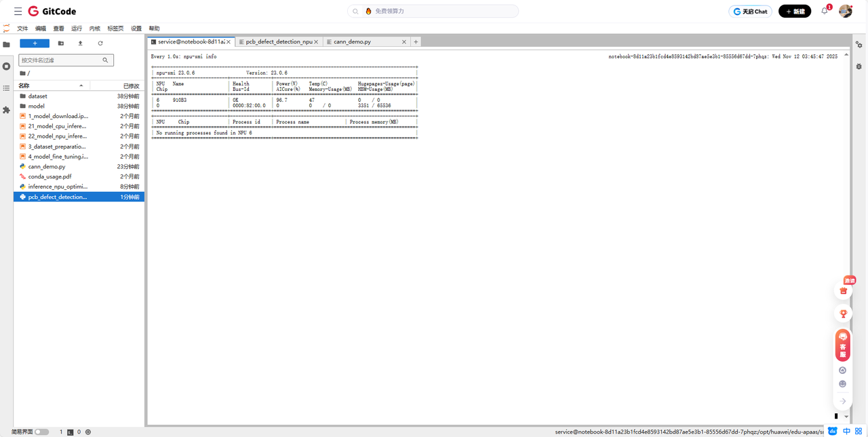Open the notifications bell

[825, 11]
